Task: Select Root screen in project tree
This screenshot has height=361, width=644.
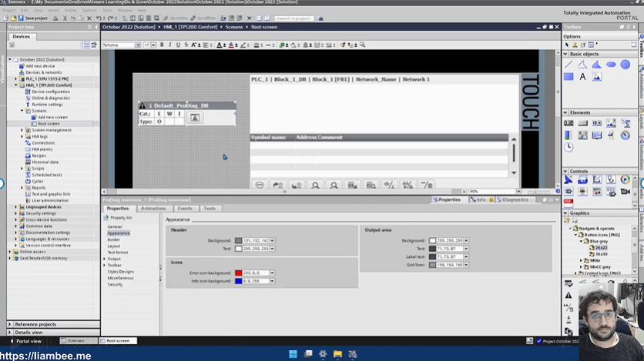Action: coord(49,123)
